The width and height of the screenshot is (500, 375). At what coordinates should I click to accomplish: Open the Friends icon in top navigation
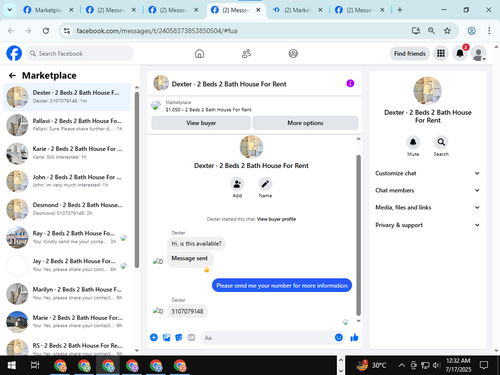(246, 53)
